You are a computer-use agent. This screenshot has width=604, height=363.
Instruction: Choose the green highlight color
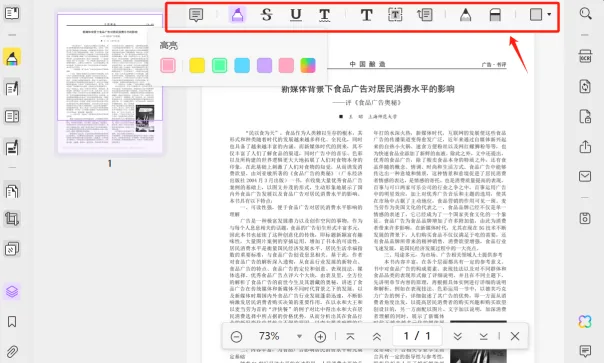220,66
